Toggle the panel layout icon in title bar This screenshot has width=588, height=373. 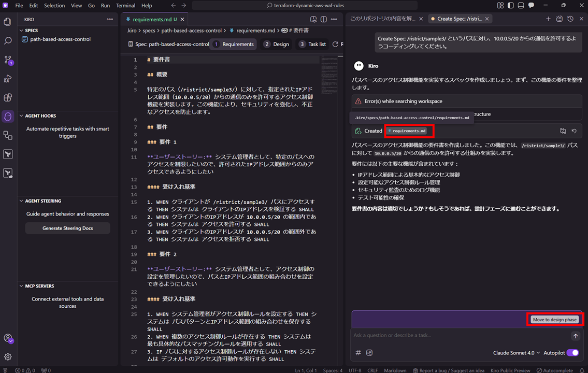521,6
